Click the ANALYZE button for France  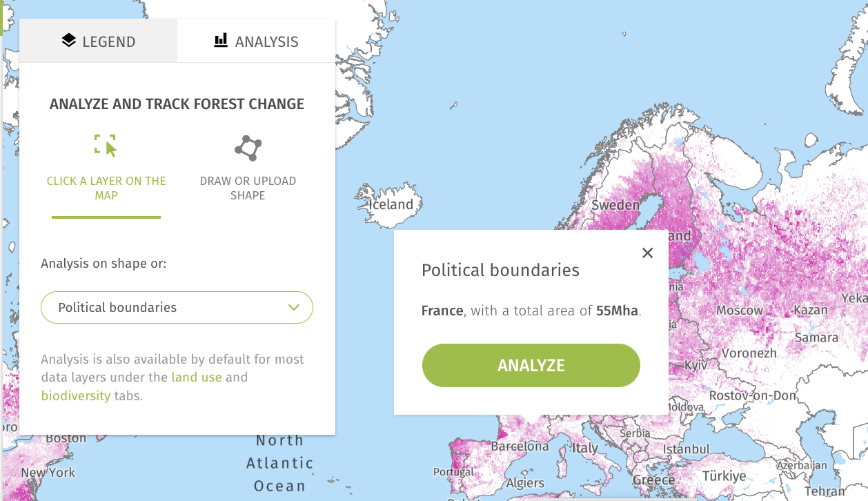pyautogui.click(x=531, y=365)
